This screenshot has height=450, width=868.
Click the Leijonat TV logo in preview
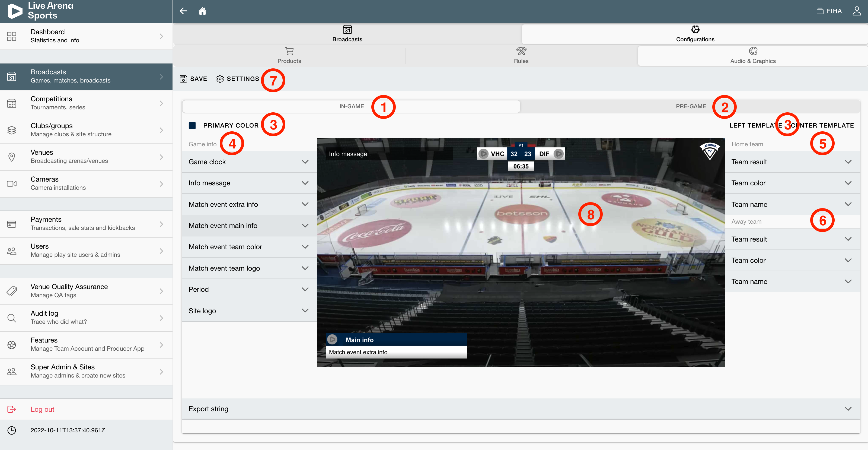[710, 151]
